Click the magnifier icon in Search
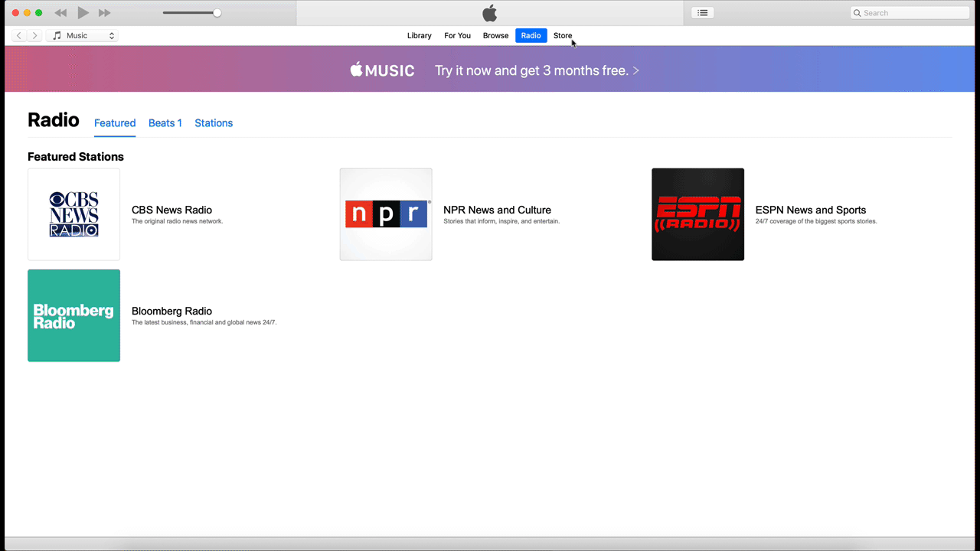Image resolution: width=980 pixels, height=551 pixels. pos(857,13)
